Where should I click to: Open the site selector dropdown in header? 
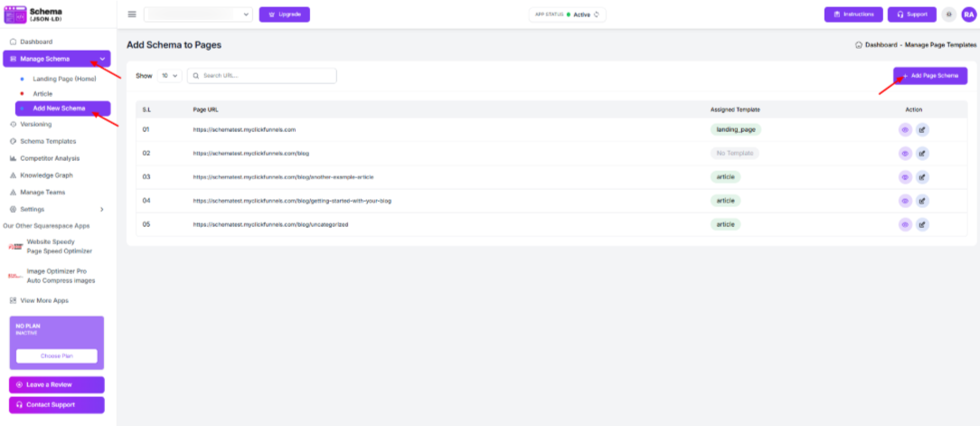(x=198, y=14)
